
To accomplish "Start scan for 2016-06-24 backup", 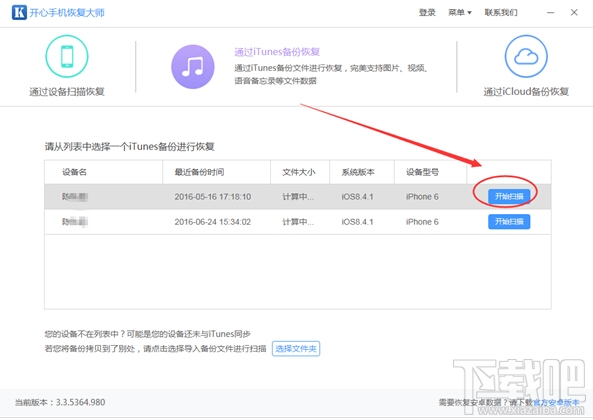I will [509, 222].
